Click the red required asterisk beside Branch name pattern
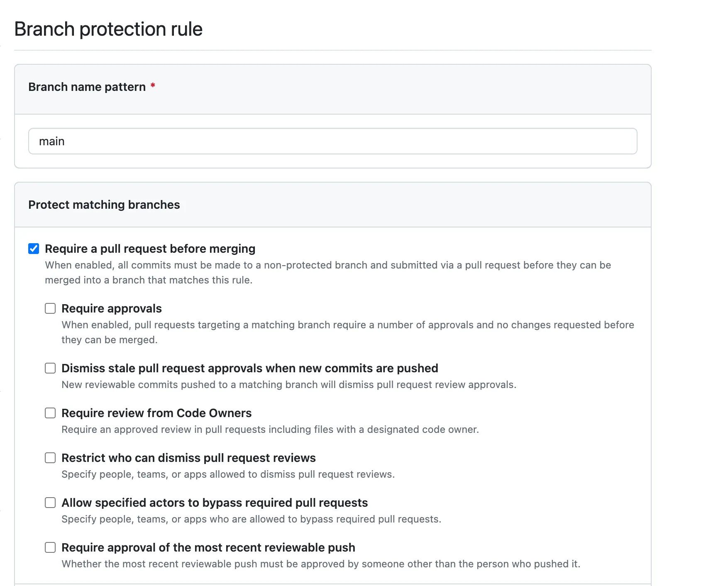The width and height of the screenshot is (728, 586). [153, 85]
